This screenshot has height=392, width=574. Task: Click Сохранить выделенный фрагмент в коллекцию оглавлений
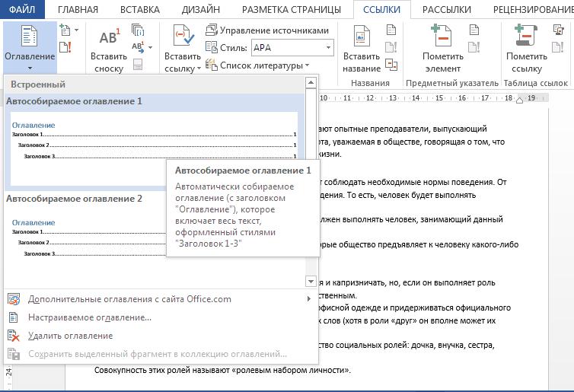(161, 354)
